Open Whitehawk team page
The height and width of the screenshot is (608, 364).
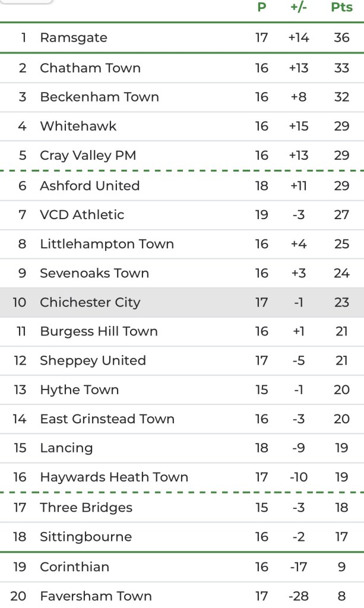coord(78,126)
